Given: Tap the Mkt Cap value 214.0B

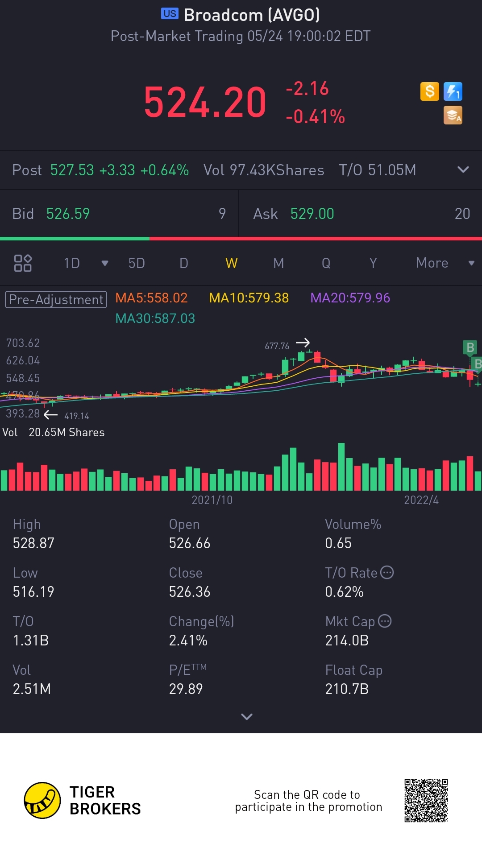Looking at the screenshot, I should (x=347, y=641).
